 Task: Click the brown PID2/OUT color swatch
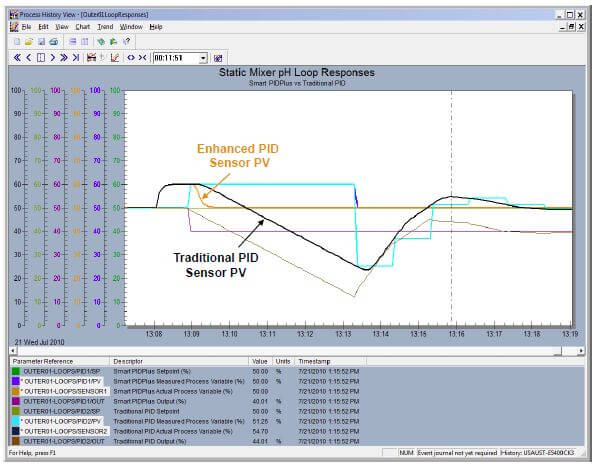tap(16, 441)
